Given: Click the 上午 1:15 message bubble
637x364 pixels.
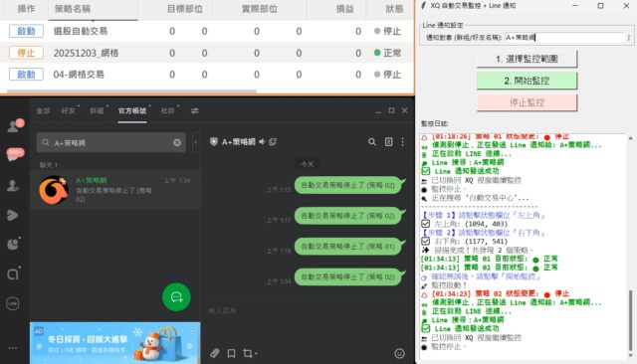Looking at the screenshot, I should pos(348,185).
